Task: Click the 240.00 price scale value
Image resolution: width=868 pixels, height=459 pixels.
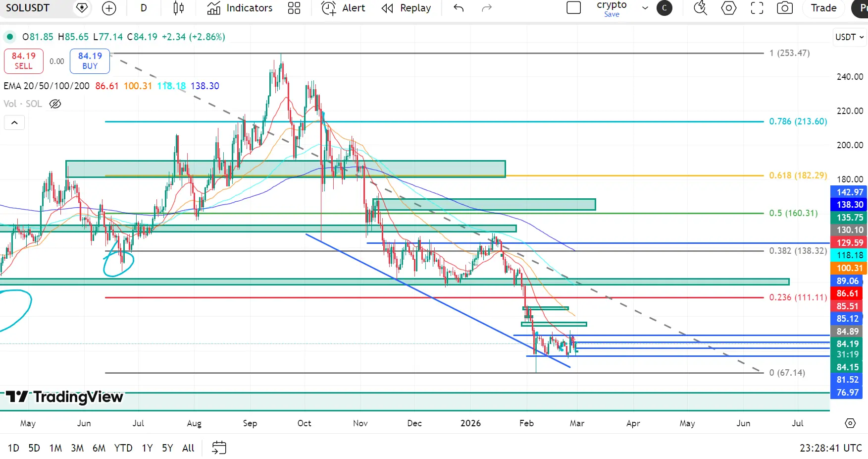Action: [850, 77]
